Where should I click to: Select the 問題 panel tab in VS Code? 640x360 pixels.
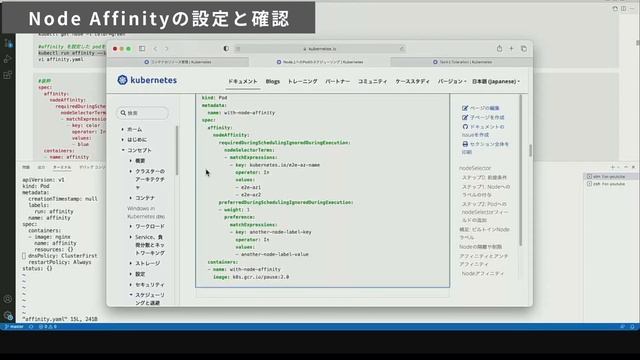tap(26, 167)
